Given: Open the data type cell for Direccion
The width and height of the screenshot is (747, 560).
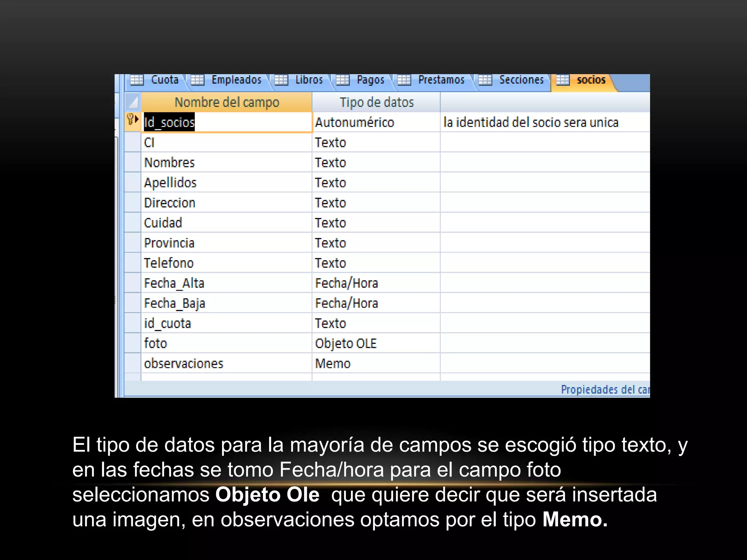Looking at the screenshot, I should 376,202.
